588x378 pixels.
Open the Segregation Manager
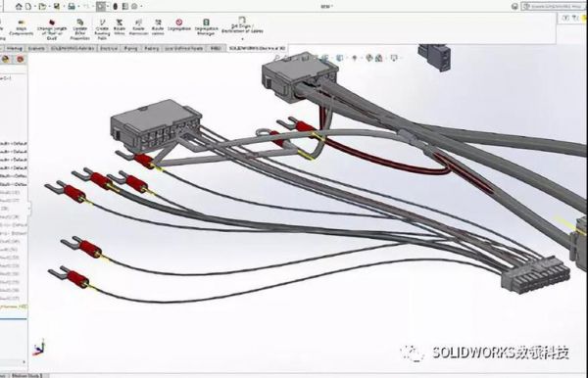coord(206,27)
